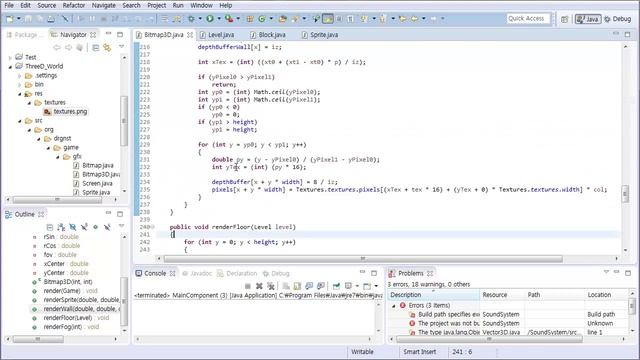
Task: Toggle Hide Fields in Outline
Action: (73, 227)
